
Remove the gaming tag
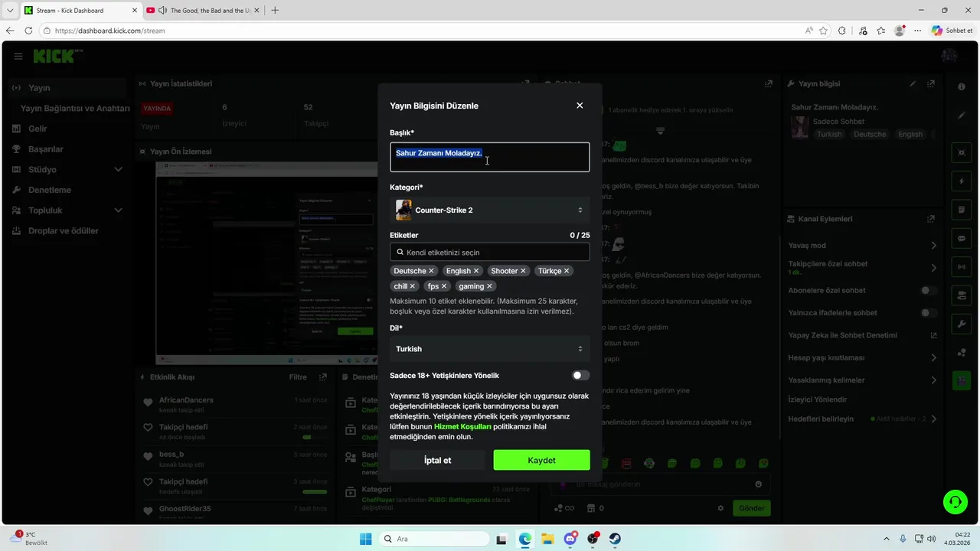[x=489, y=286]
